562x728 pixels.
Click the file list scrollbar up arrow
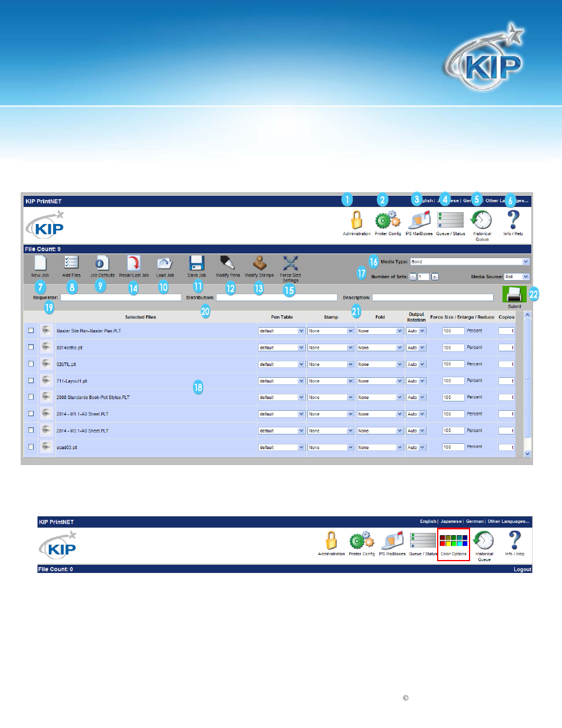pyautogui.click(x=527, y=315)
